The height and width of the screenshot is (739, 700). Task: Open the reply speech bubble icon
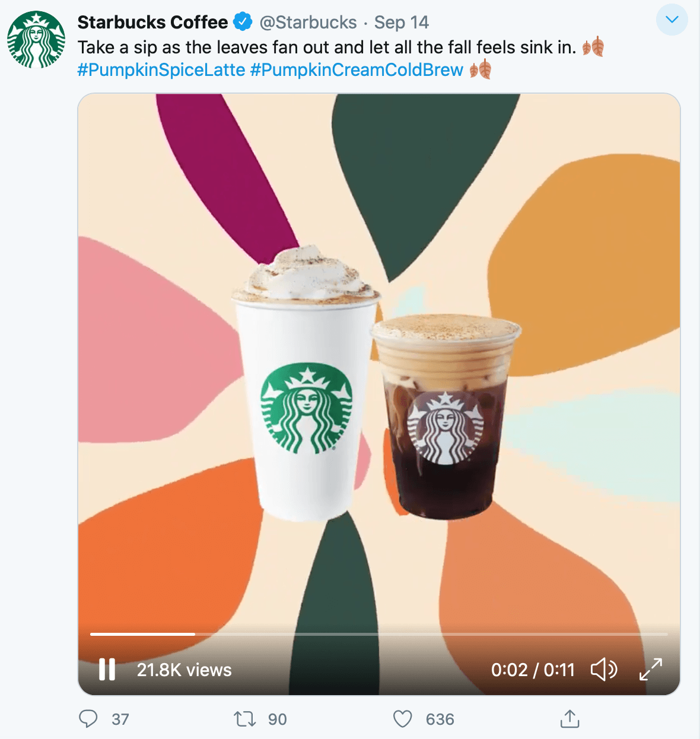click(x=88, y=719)
